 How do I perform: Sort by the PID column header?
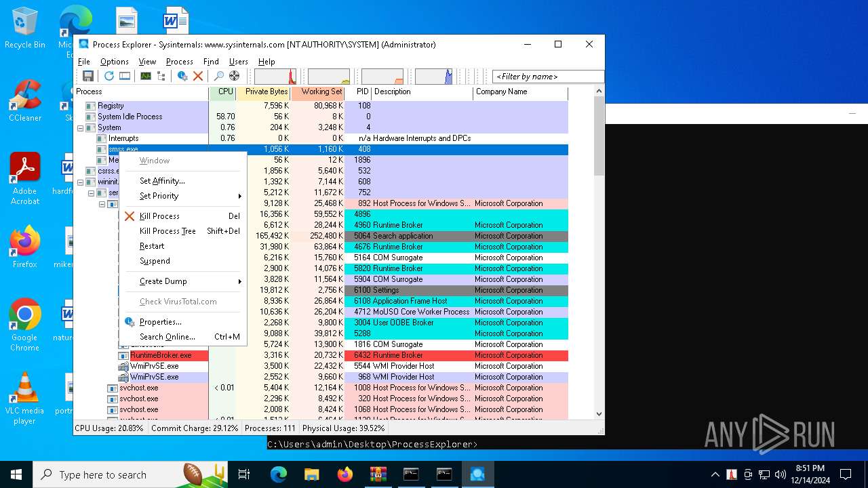[x=358, y=92]
